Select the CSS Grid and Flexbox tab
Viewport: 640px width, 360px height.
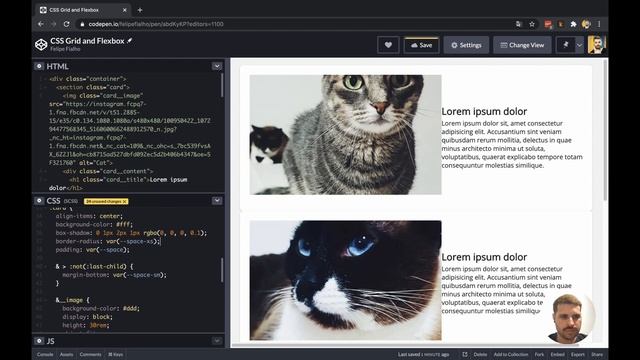click(x=83, y=10)
